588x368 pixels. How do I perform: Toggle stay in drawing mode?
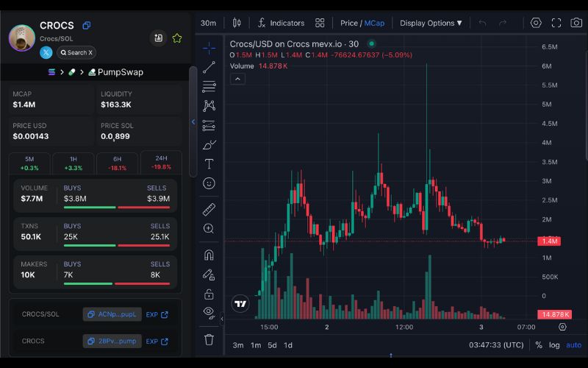coord(209,275)
